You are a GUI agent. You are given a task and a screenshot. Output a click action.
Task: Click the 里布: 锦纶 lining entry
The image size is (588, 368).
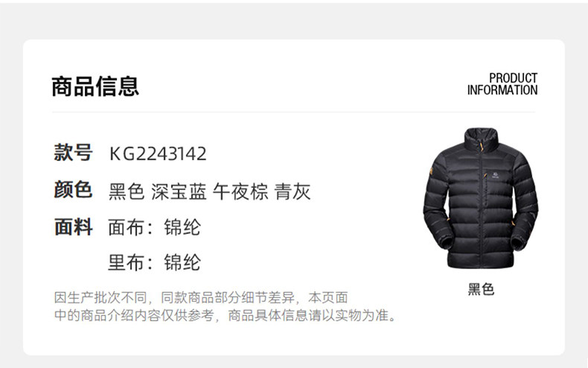pyautogui.click(x=155, y=262)
